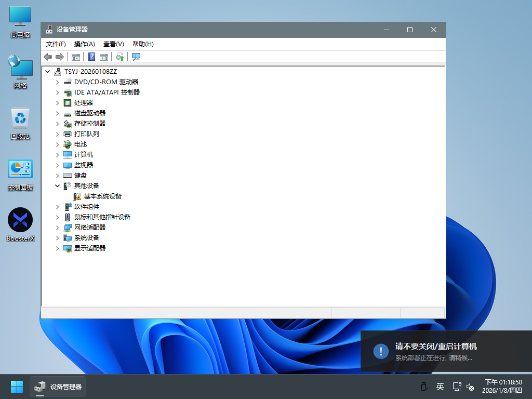Screen dimensions: 532x399
Task: Expand the 显示适配器 category
Action: click(58, 248)
